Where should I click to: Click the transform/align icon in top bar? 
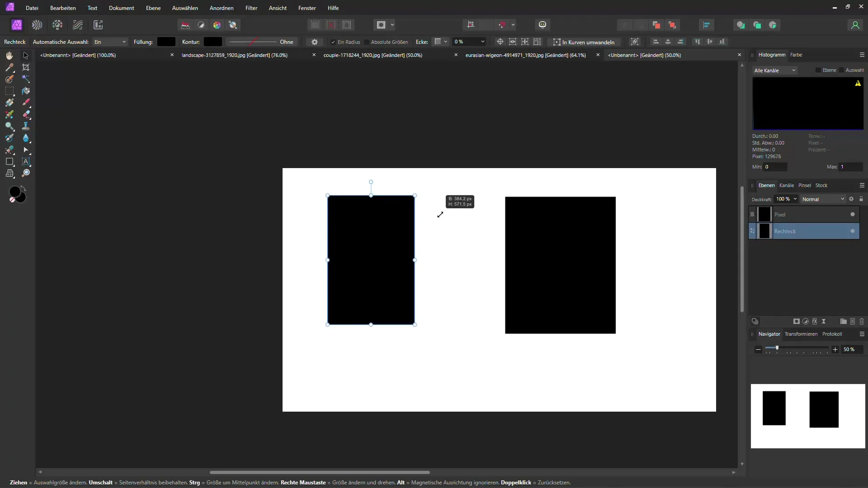click(707, 24)
